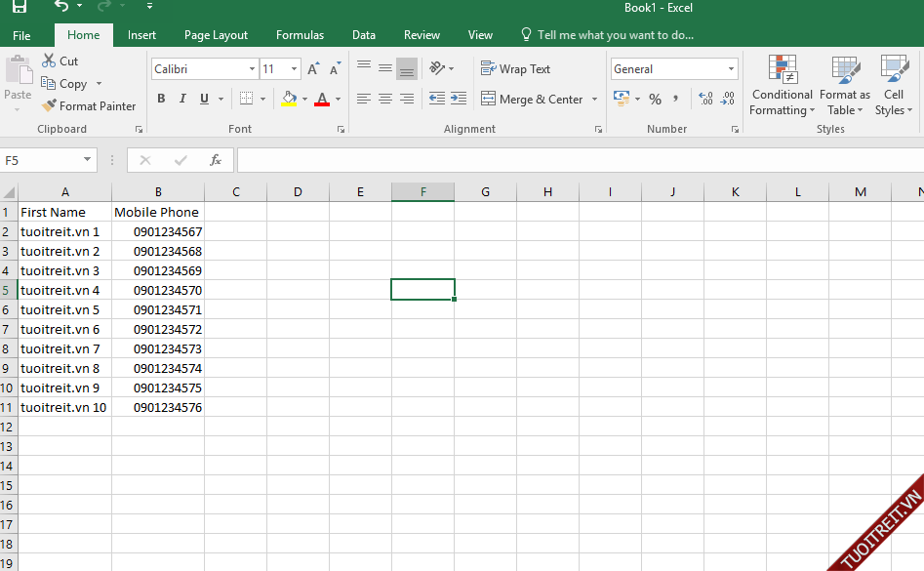
Task: Switch to the Formulas tab
Action: click(x=300, y=35)
